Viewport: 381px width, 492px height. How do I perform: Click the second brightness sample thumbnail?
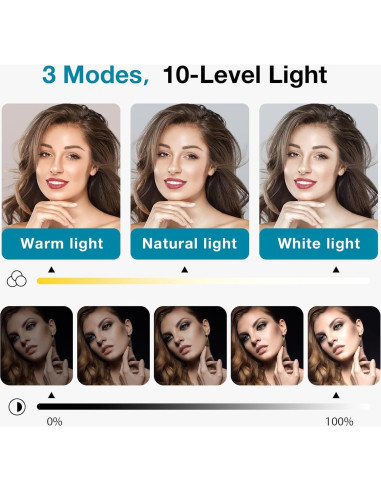113,346
